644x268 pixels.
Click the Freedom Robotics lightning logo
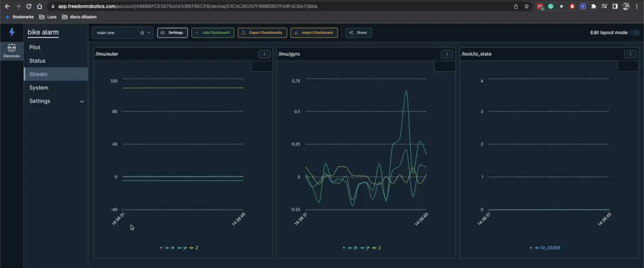click(11, 32)
